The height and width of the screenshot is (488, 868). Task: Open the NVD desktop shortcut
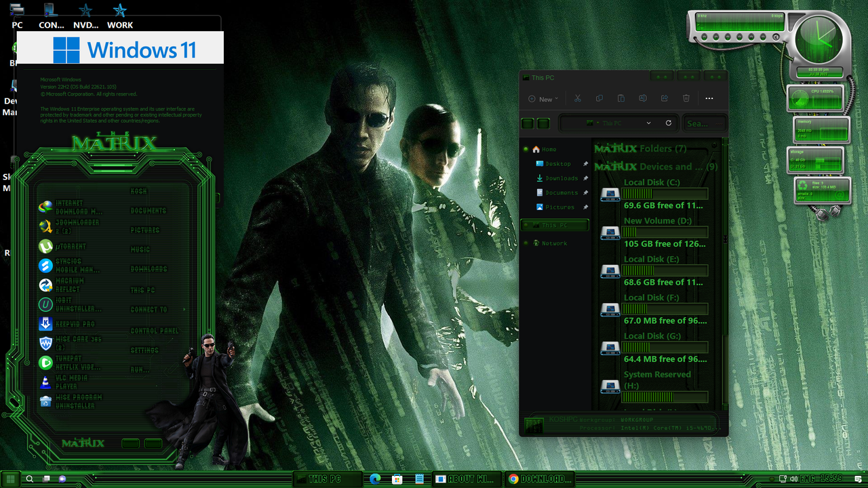[85, 16]
